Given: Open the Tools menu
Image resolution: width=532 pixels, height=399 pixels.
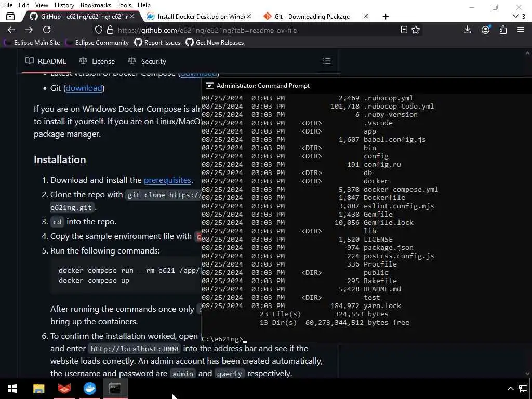Looking at the screenshot, I should 124,5.
